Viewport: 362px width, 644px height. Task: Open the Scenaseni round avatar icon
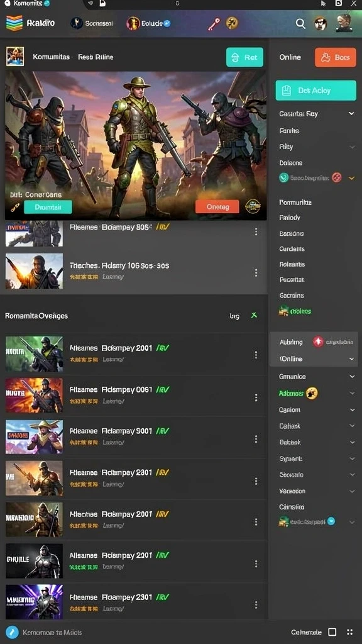coord(77,23)
